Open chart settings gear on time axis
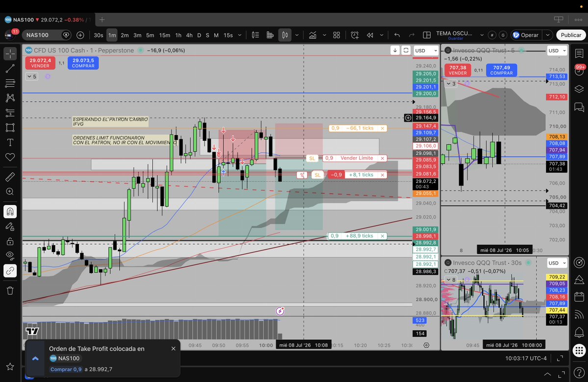The width and height of the screenshot is (588, 382). [426, 345]
